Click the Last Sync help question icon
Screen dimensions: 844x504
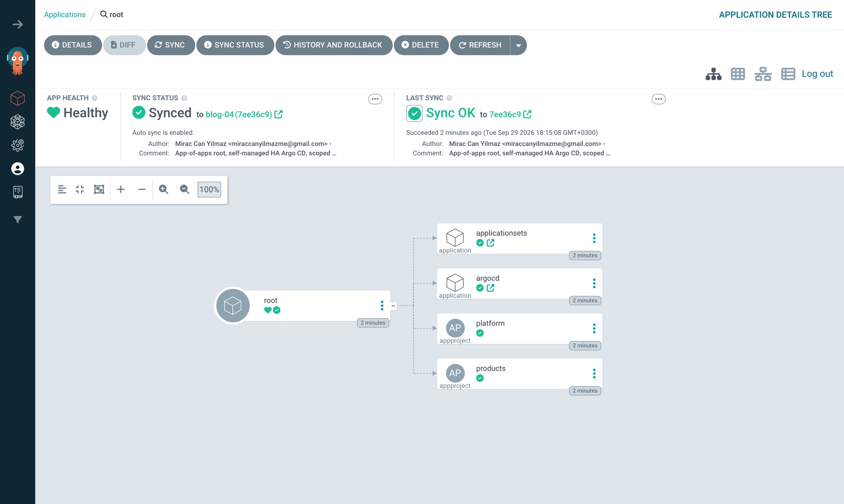[x=449, y=98]
